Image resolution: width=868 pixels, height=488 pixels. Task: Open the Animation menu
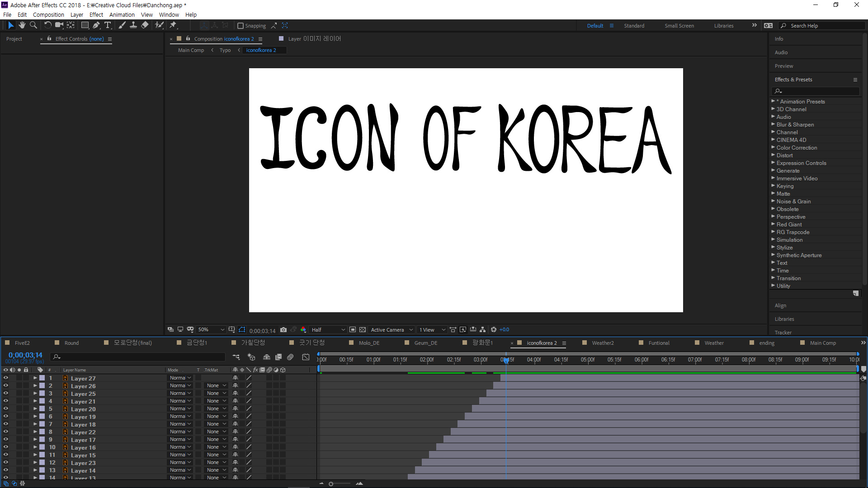coord(122,14)
